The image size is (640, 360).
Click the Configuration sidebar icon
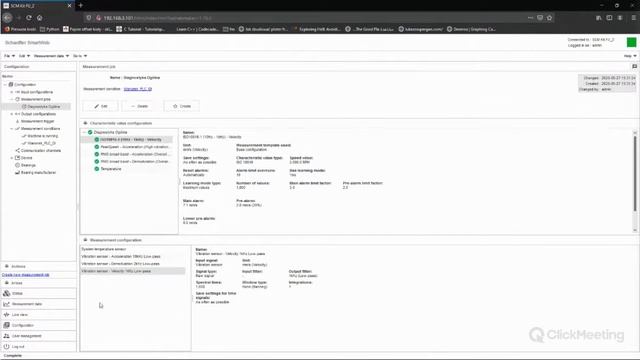click(x=7, y=325)
